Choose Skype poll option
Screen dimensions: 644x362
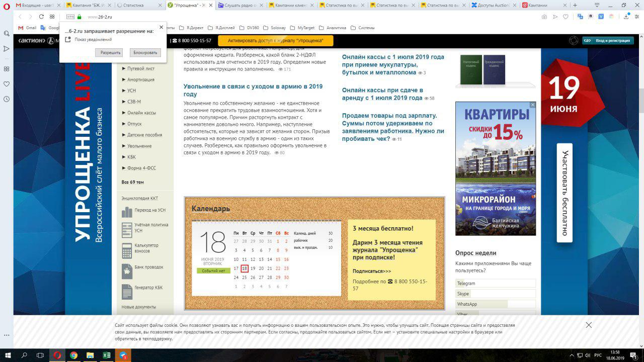(x=496, y=294)
